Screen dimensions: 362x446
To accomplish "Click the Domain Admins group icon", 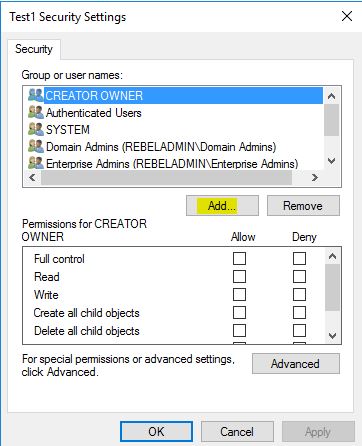I will coord(36,146).
